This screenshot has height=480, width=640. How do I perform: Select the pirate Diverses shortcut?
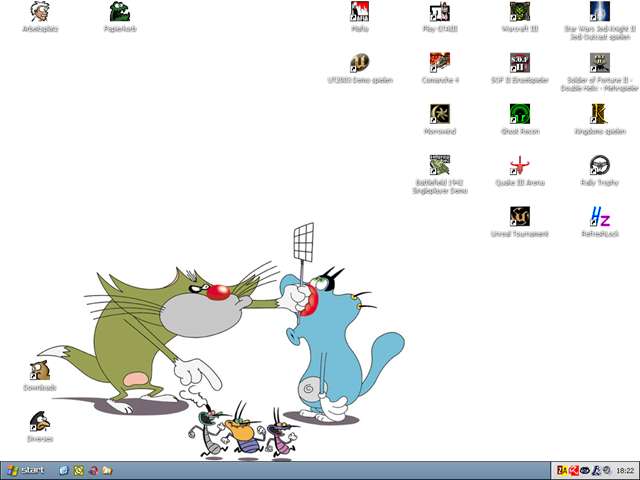tap(40, 422)
